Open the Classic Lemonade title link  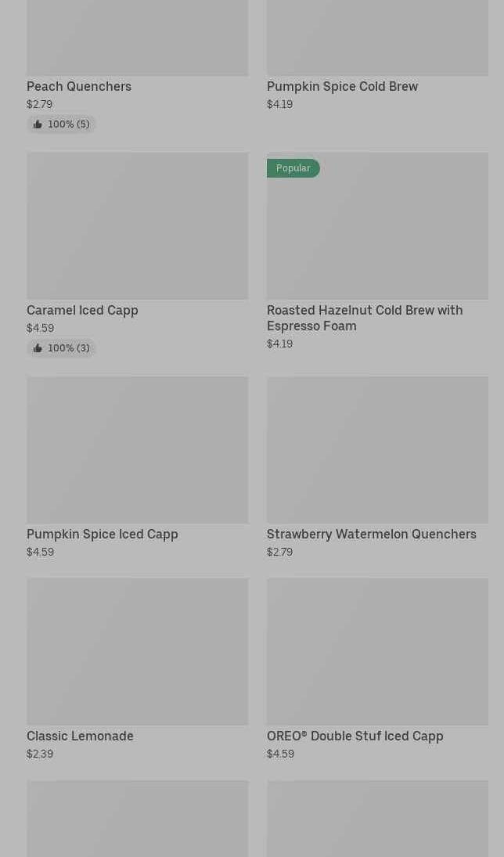click(x=80, y=736)
